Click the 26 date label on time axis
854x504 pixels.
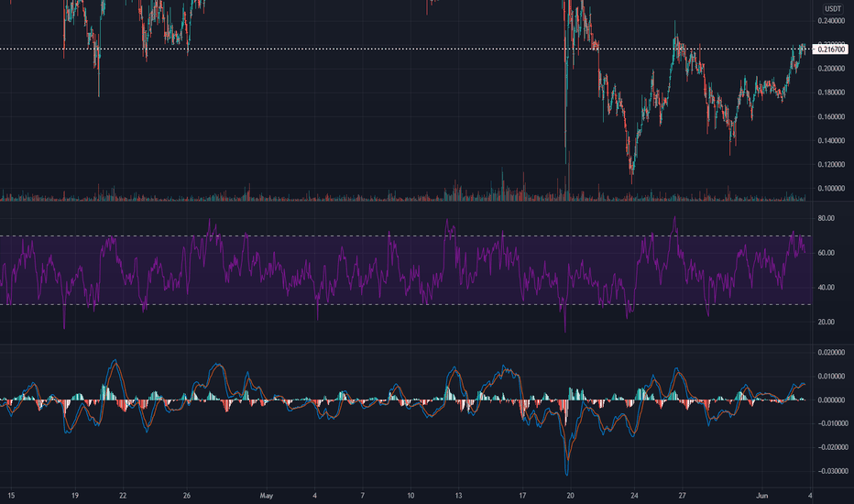click(187, 496)
